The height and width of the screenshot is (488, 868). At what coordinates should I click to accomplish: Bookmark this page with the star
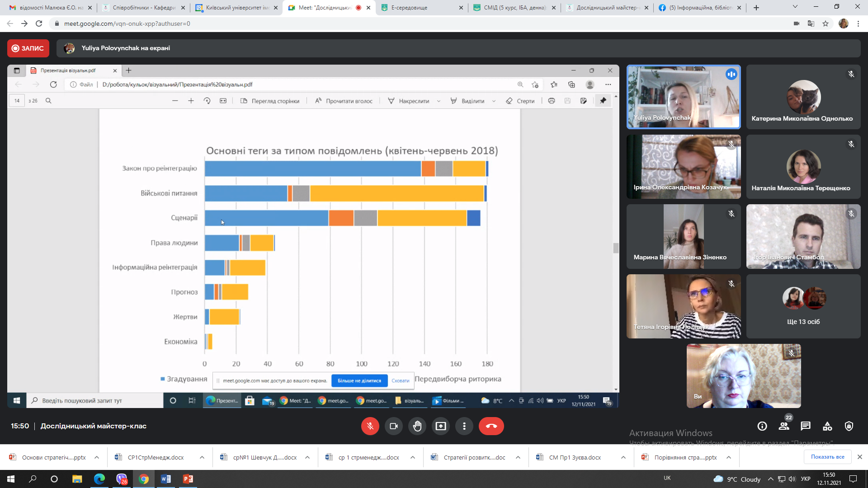click(826, 23)
